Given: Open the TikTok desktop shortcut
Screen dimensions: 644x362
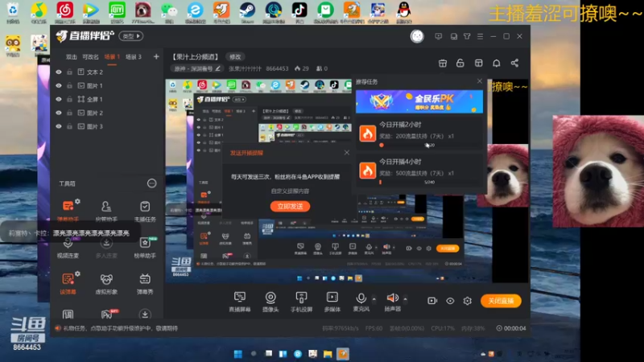Looking at the screenshot, I should [x=299, y=12].
